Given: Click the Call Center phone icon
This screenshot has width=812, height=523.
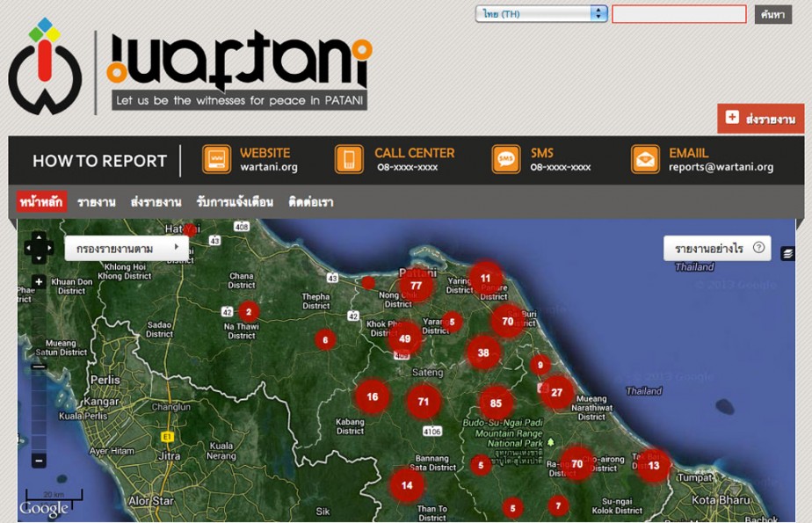Looking at the screenshot, I should (349, 159).
